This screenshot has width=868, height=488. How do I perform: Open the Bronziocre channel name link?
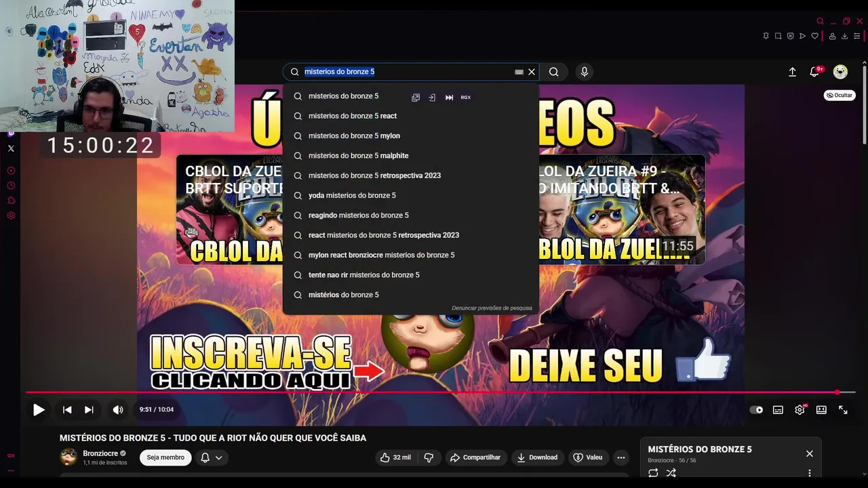click(100, 453)
